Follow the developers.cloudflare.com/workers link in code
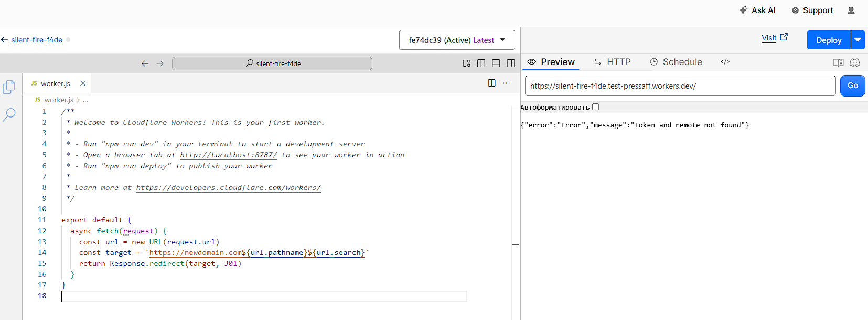Screen dimensions: 868x320 coord(229,187)
